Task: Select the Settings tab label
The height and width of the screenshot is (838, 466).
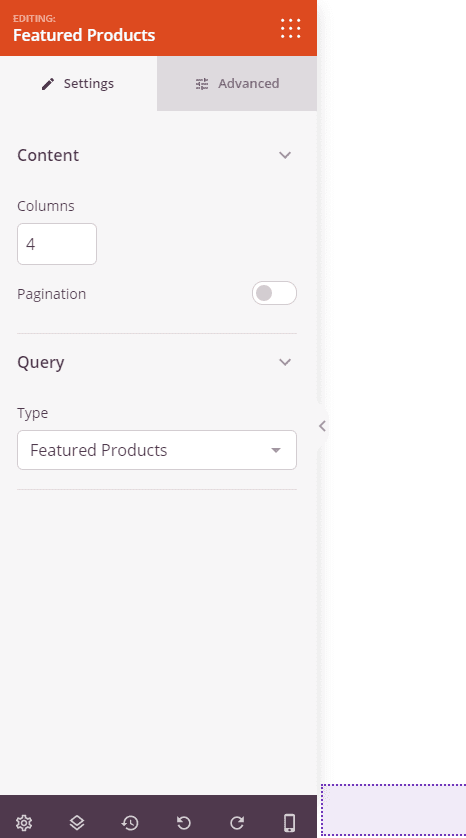Action: pyautogui.click(x=89, y=83)
